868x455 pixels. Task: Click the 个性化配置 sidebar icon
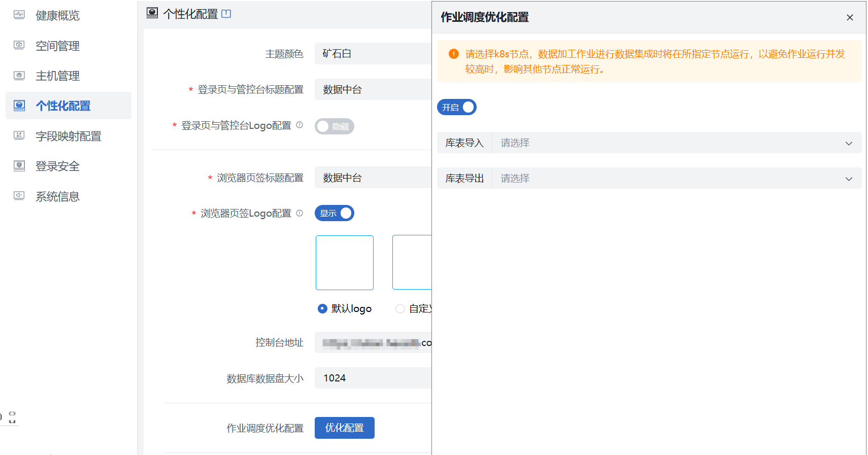(x=19, y=106)
